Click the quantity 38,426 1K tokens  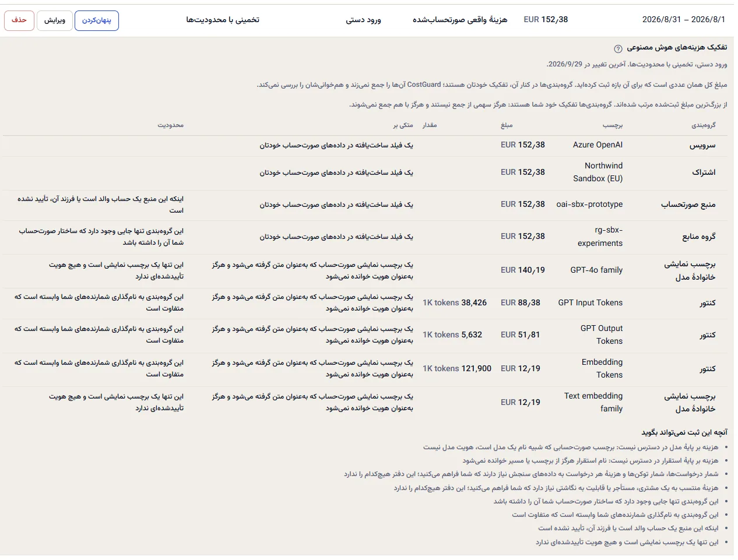click(455, 303)
